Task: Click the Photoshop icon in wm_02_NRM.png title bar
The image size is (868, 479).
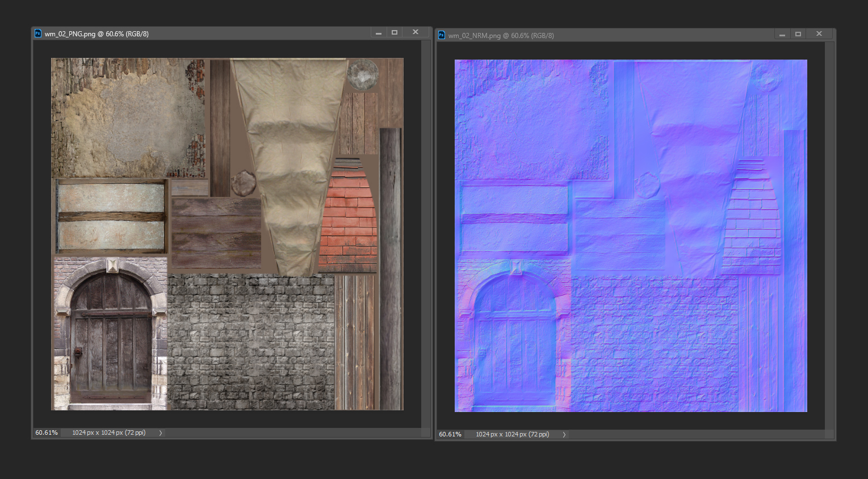Action: click(x=441, y=35)
